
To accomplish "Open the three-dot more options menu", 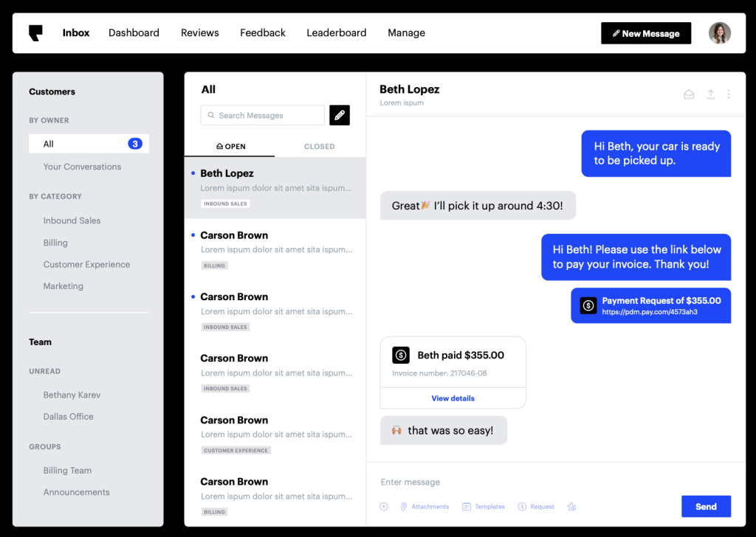I will point(729,94).
